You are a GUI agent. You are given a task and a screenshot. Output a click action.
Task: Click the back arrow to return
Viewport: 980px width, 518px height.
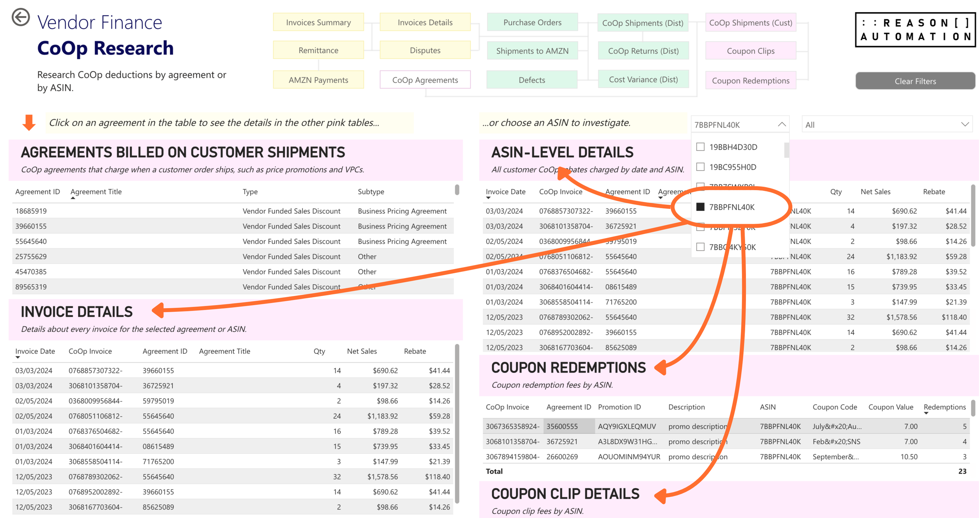click(20, 18)
